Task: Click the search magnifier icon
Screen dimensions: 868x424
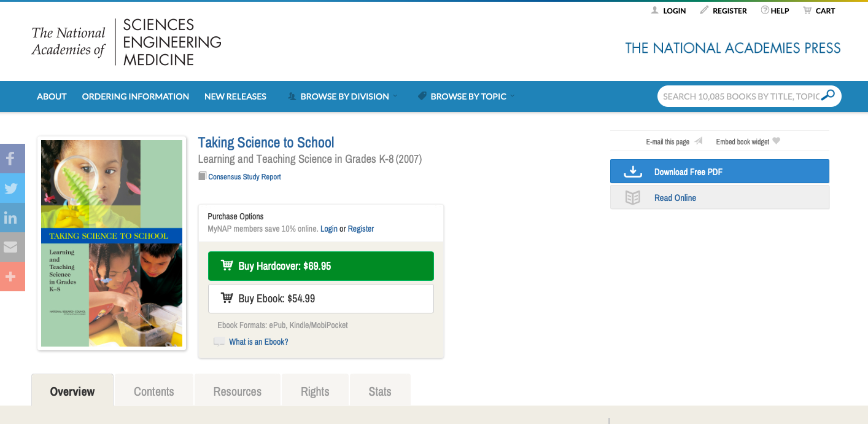Action: tap(828, 95)
